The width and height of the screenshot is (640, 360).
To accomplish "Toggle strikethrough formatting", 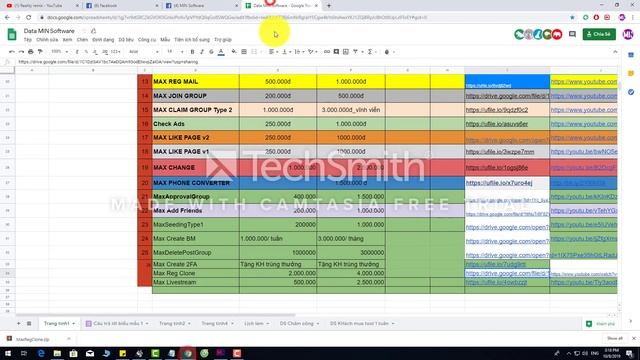I will pyautogui.click(x=211, y=52).
